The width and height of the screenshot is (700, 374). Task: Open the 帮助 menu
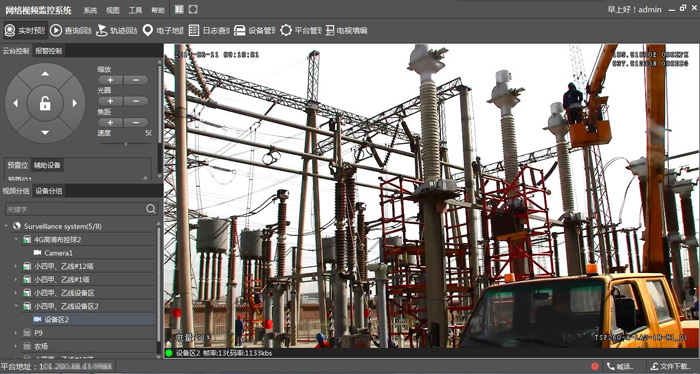click(158, 10)
